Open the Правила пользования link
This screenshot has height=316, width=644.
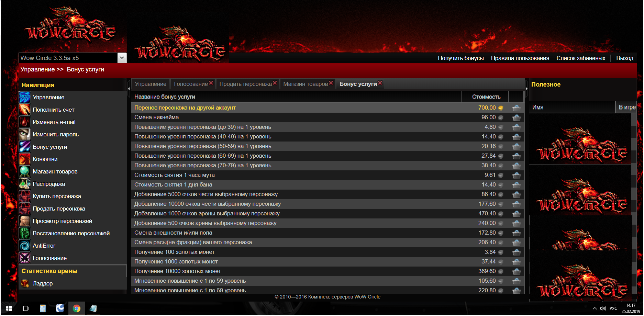click(x=520, y=58)
